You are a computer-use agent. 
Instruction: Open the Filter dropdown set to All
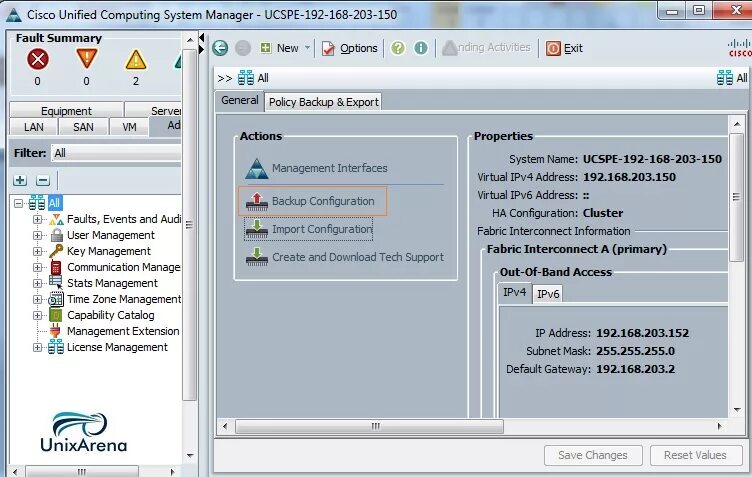click(x=116, y=153)
